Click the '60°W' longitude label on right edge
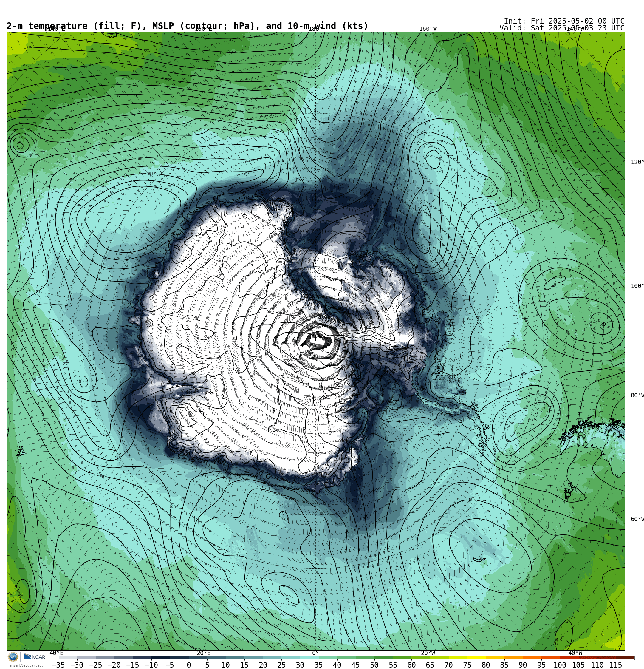 pyautogui.click(x=637, y=519)
